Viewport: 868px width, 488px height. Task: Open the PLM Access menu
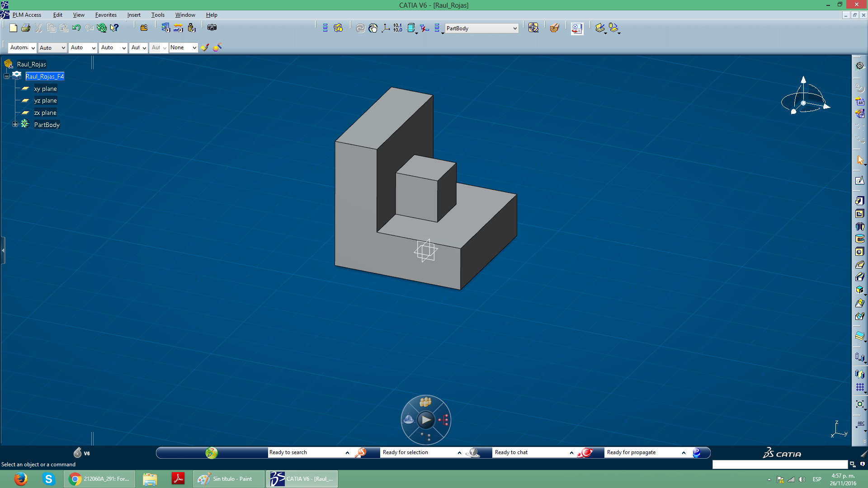click(27, 15)
